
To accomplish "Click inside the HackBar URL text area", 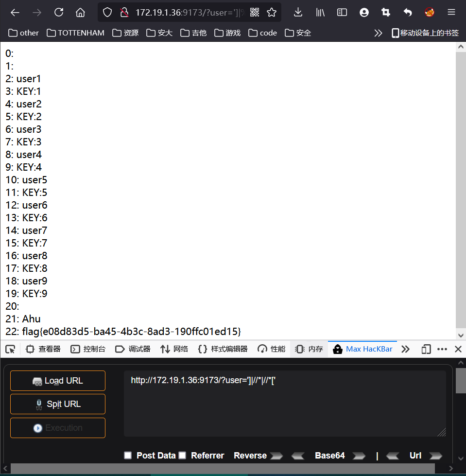I will click(285, 404).
